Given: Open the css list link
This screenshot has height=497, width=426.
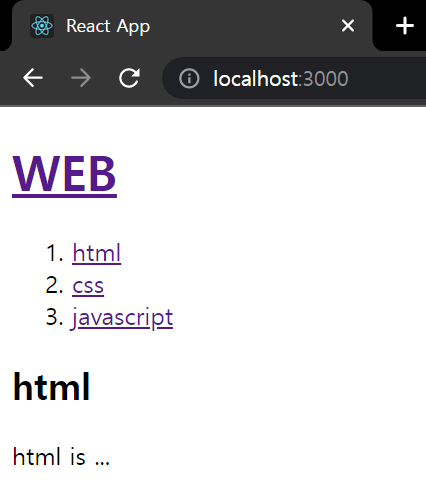Looking at the screenshot, I should pyautogui.click(x=88, y=286).
